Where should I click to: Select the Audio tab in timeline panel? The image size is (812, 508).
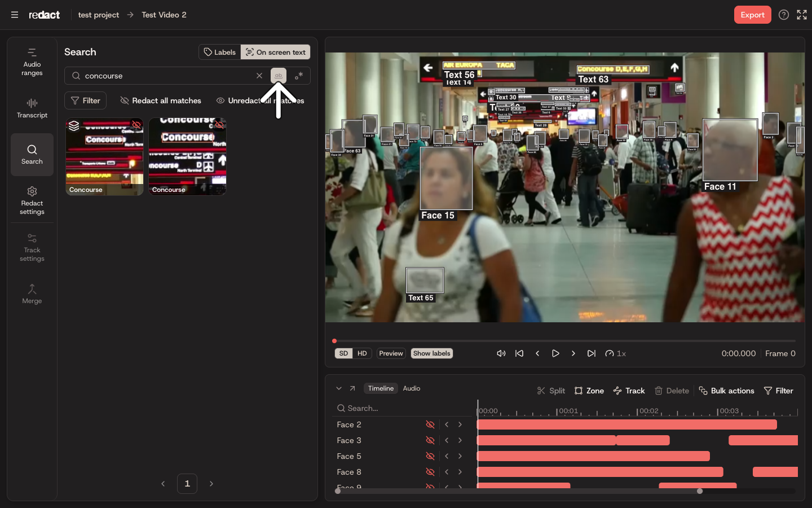(412, 388)
